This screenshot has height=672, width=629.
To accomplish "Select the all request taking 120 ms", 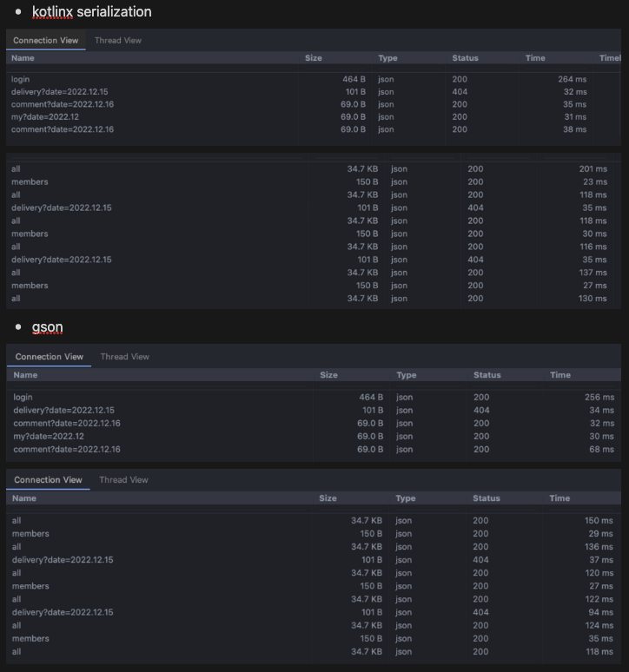I will [x=314, y=573].
